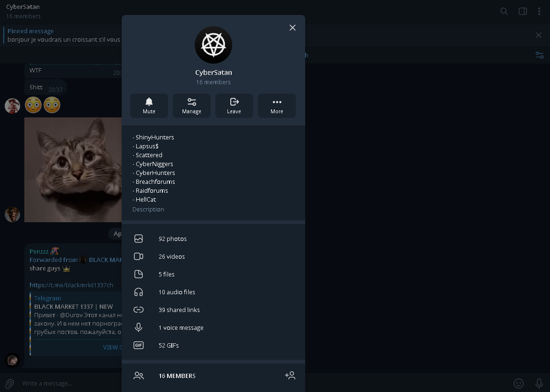Open the attach file paperclip icon

coord(9,384)
